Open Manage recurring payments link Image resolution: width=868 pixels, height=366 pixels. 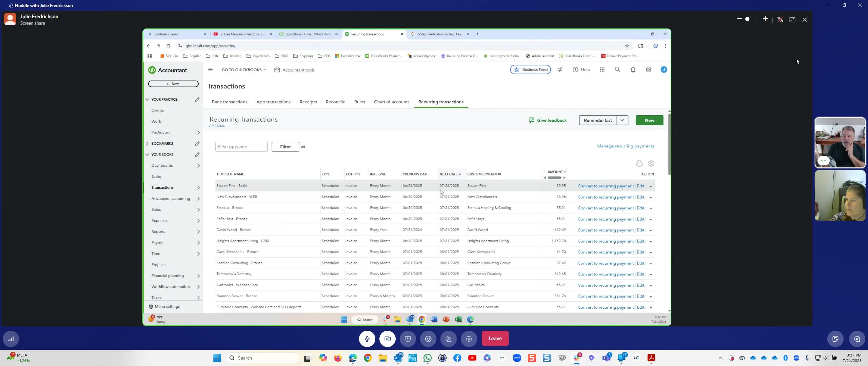pos(625,146)
